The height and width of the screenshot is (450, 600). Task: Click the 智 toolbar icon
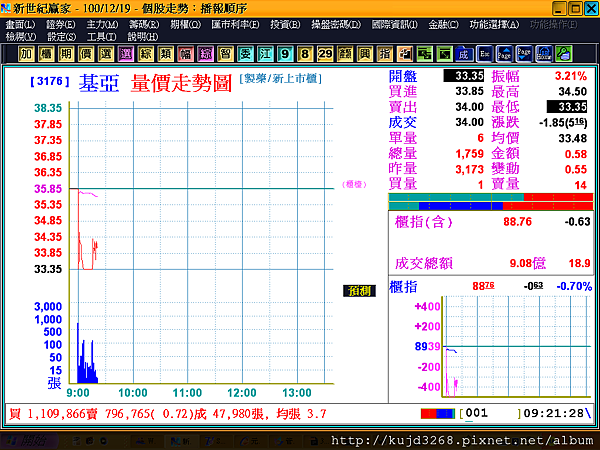tap(225, 54)
